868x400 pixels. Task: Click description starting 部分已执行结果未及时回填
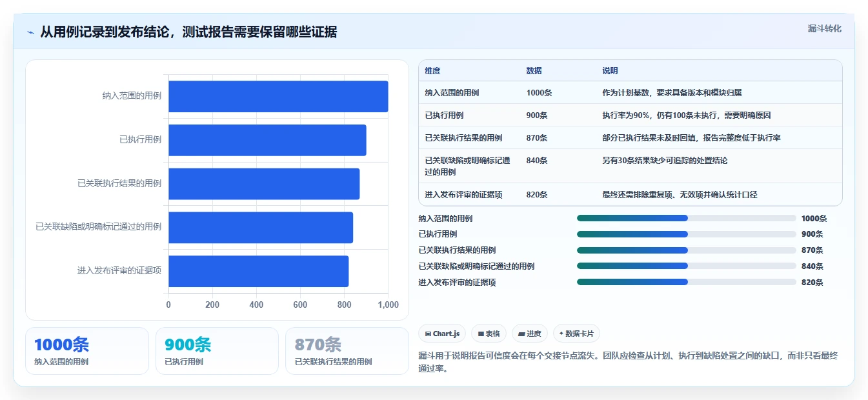[x=692, y=138]
